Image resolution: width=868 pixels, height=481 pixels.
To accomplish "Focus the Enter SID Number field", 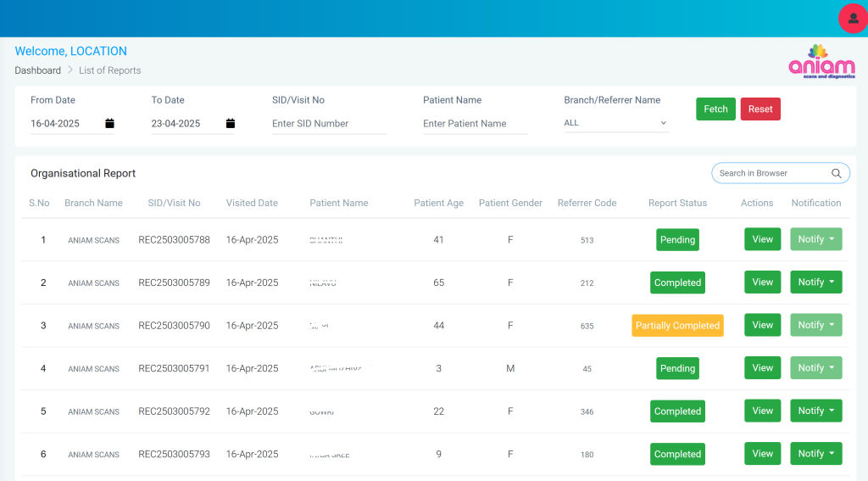I will click(x=328, y=124).
